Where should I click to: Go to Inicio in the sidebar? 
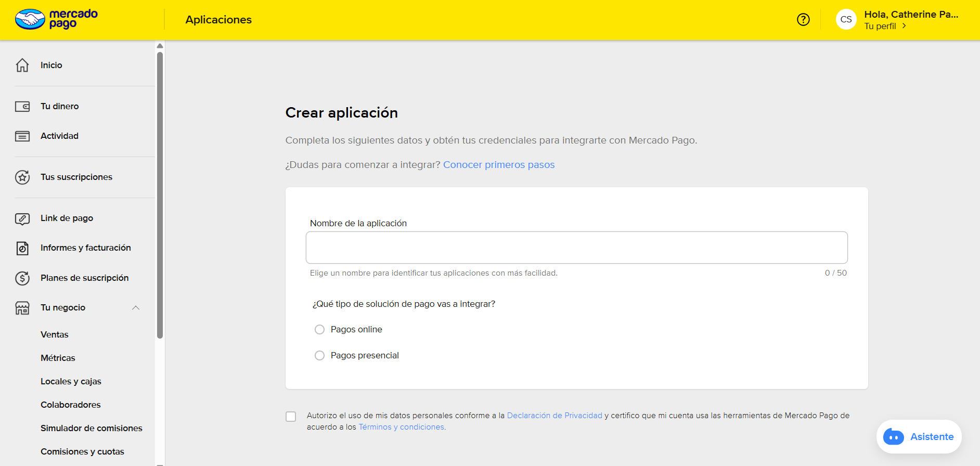(x=51, y=65)
